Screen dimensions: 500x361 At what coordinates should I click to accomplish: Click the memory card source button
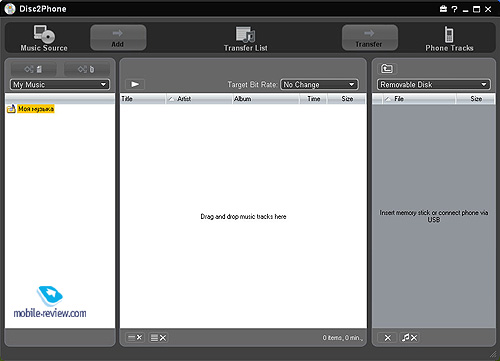pos(33,69)
